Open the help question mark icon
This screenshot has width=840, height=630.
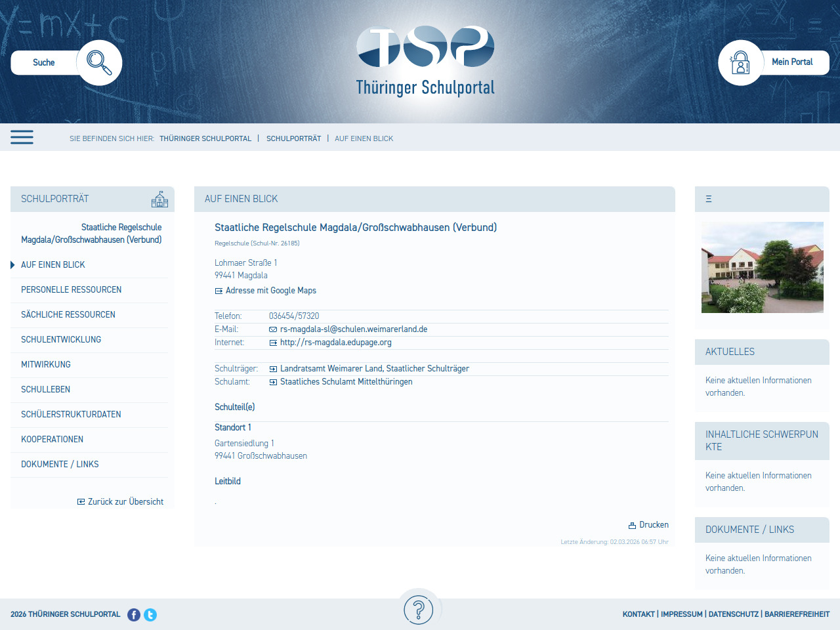click(419, 610)
